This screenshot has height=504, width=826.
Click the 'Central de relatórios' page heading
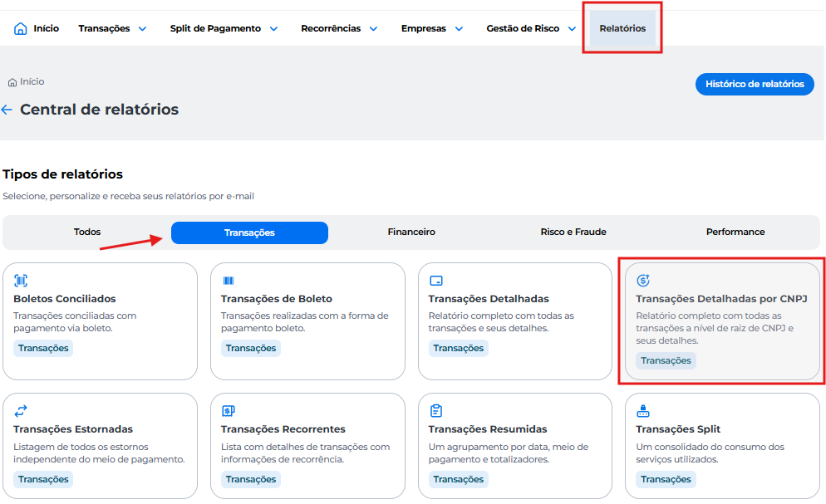99,110
